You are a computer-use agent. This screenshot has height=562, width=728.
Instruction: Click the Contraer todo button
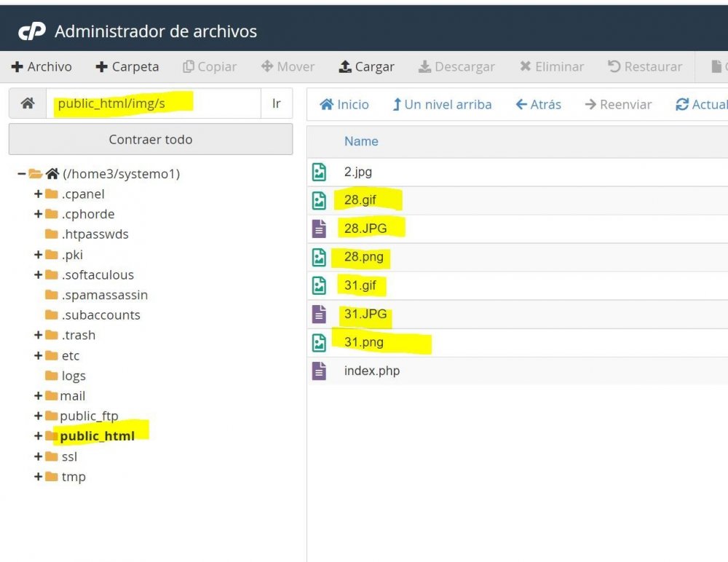pos(151,139)
